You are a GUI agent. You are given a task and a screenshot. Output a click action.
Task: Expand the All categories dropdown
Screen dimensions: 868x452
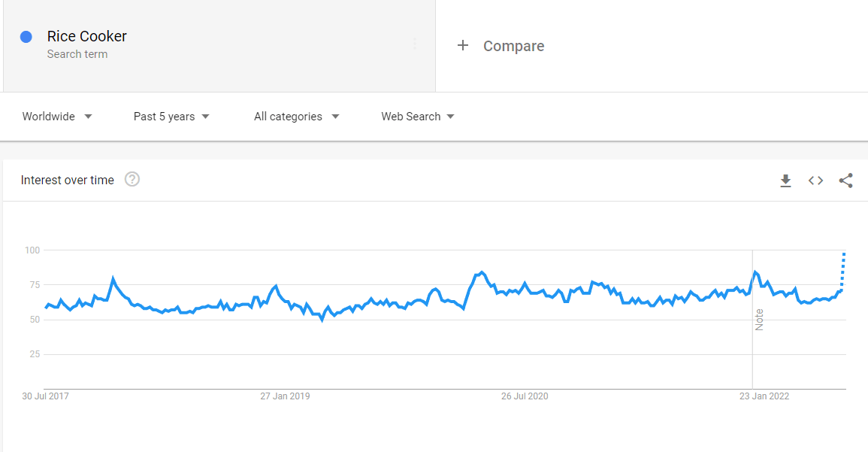tap(297, 117)
